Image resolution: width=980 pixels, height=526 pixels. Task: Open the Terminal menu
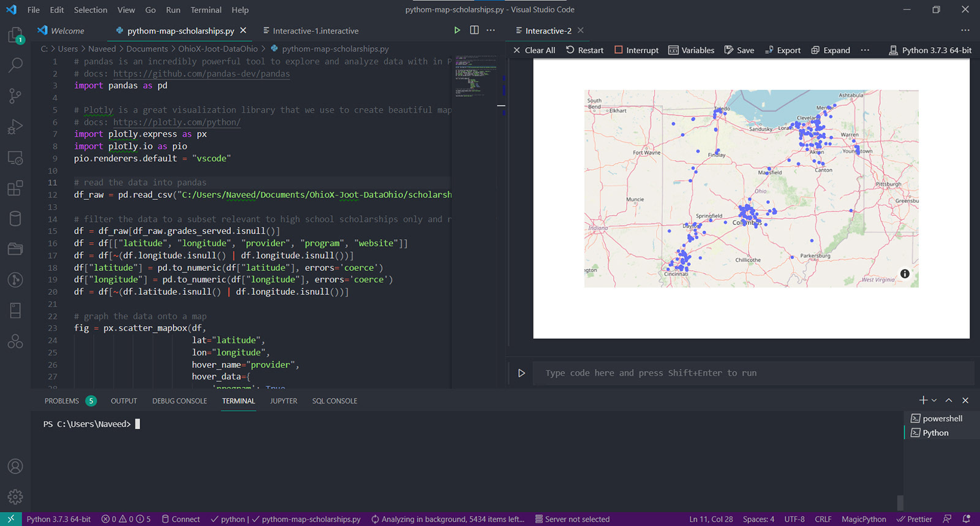pyautogui.click(x=206, y=10)
